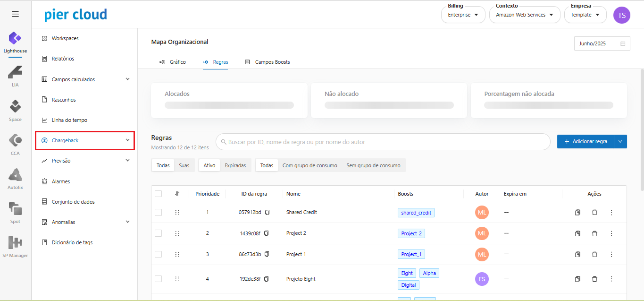Open the LIA module in sidebar

16,75
